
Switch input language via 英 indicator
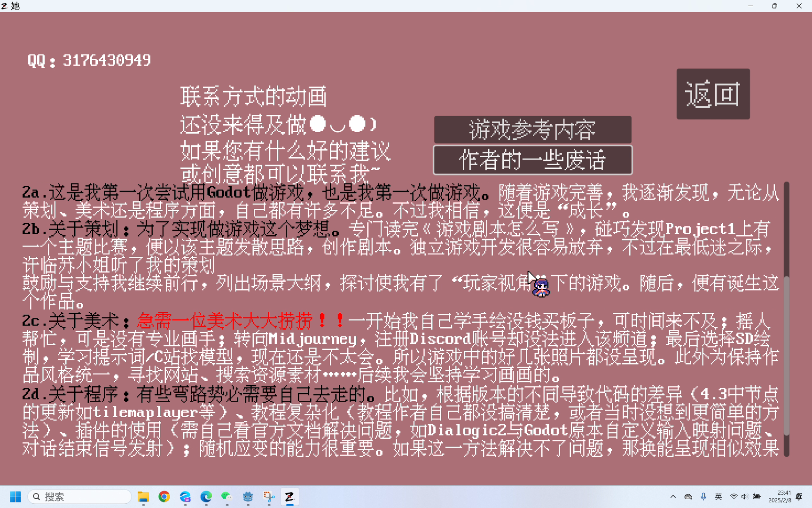(718, 497)
